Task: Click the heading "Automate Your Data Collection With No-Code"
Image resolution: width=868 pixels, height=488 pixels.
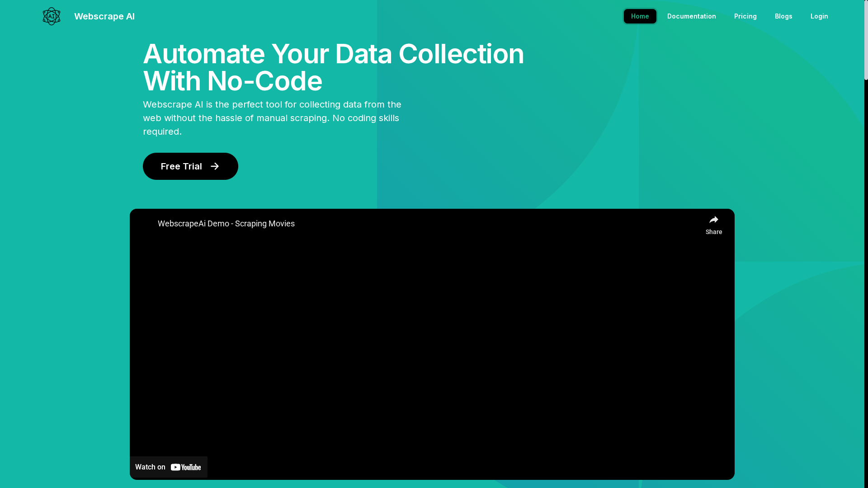Action: (x=333, y=67)
